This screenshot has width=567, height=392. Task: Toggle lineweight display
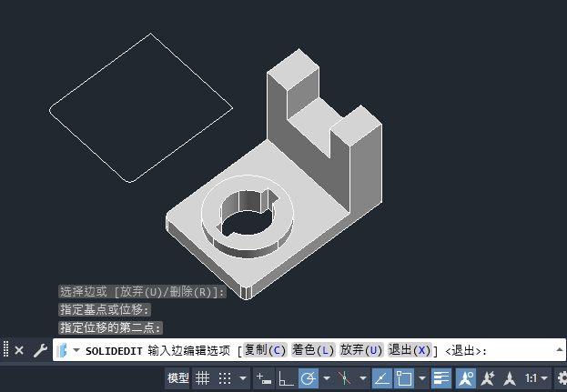coord(441,378)
